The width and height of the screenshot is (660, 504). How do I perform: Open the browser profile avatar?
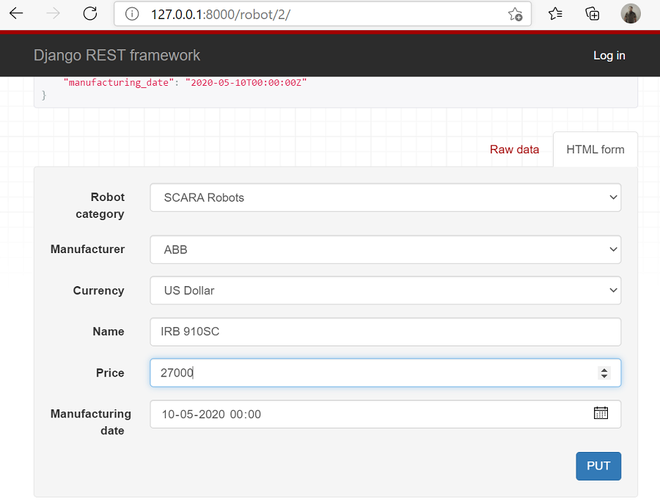(x=631, y=13)
